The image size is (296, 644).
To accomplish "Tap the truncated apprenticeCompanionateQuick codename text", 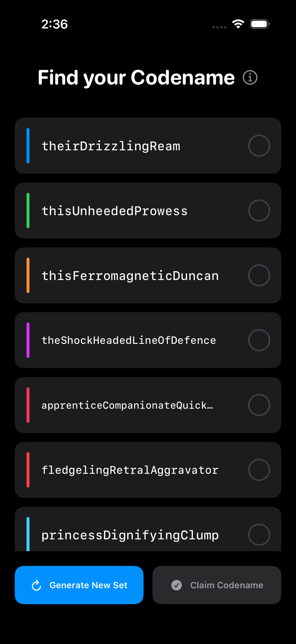I will click(127, 405).
